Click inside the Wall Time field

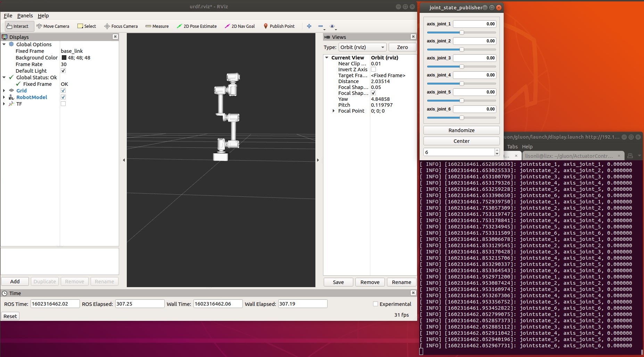(217, 303)
